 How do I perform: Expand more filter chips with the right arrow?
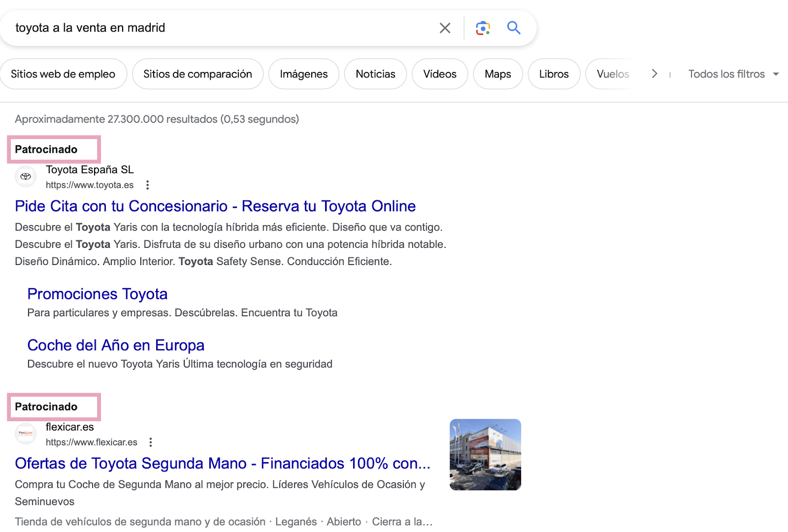coord(655,73)
